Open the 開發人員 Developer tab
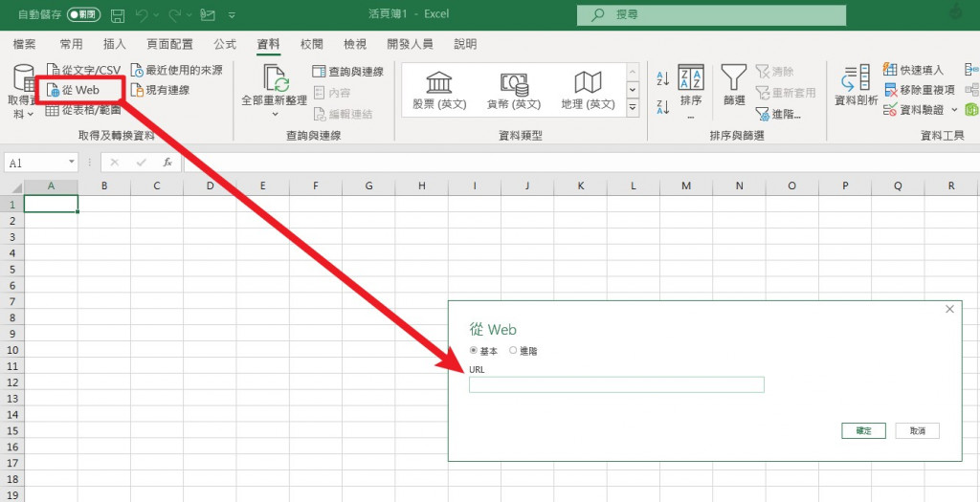 [x=410, y=44]
